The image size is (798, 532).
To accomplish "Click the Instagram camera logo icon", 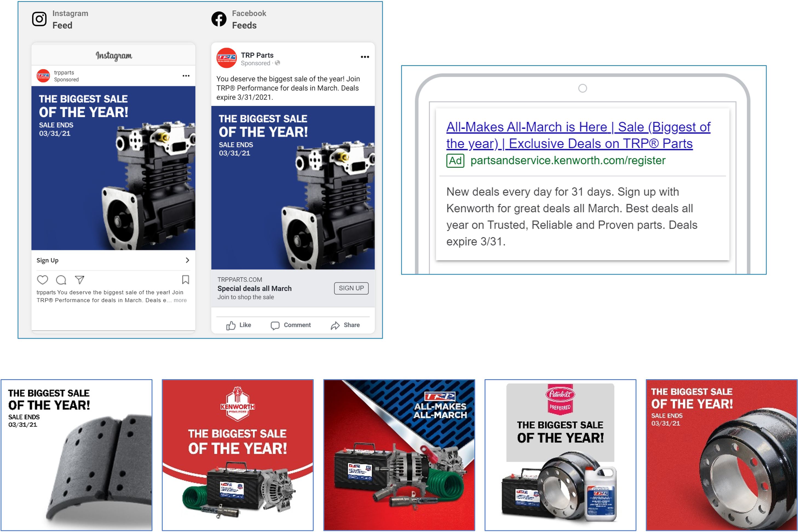I will point(39,19).
